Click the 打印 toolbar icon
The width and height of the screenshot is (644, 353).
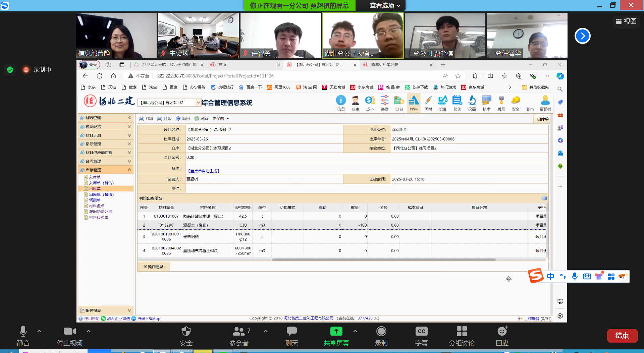click(146, 118)
